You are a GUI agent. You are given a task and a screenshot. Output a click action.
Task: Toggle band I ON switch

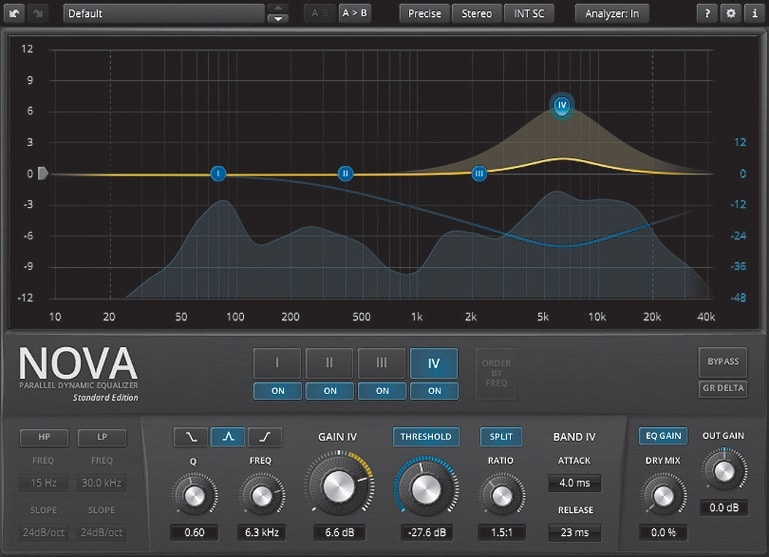pyautogui.click(x=278, y=391)
